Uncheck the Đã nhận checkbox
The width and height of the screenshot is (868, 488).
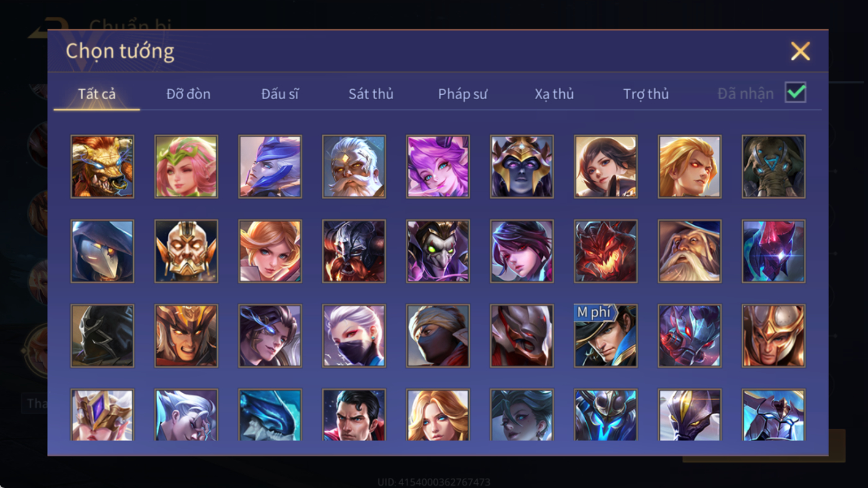(x=795, y=93)
